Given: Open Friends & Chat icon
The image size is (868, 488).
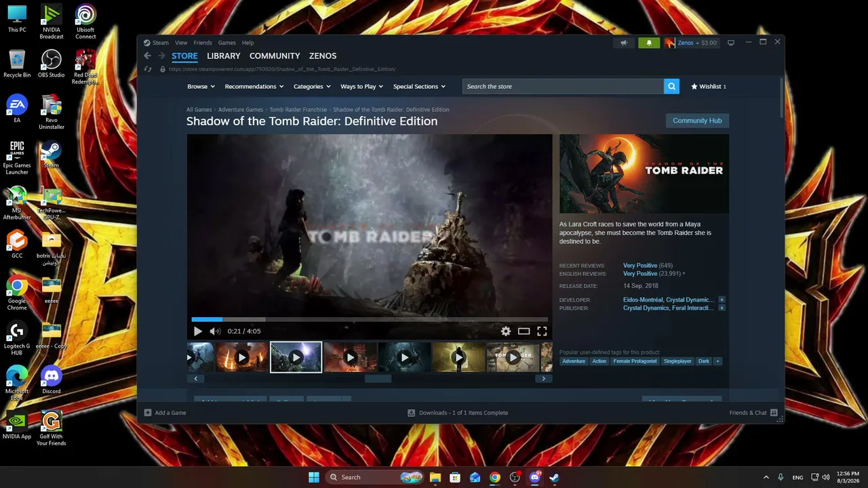Looking at the screenshot, I should tap(774, 413).
